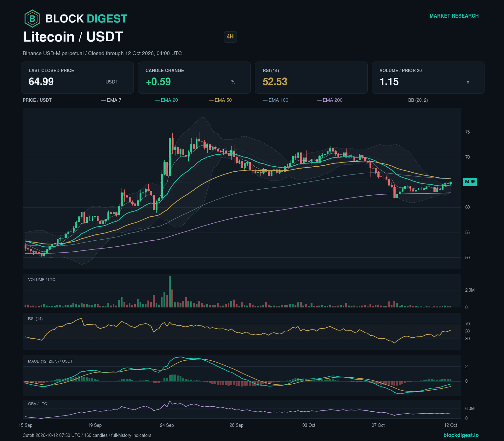Select the RSI (14) value 52.53

click(x=275, y=82)
